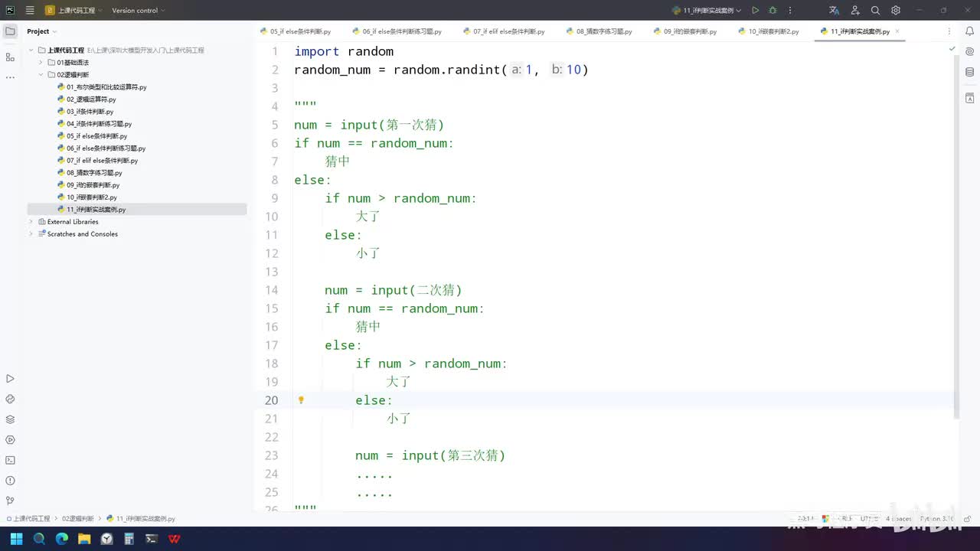980x551 pixels.
Task: Start debugging with the bug icon
Action: tap(773, 11)
